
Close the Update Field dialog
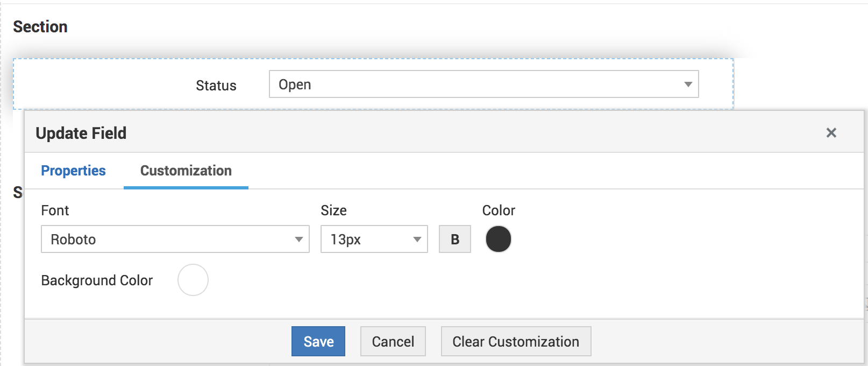point(831,132)
